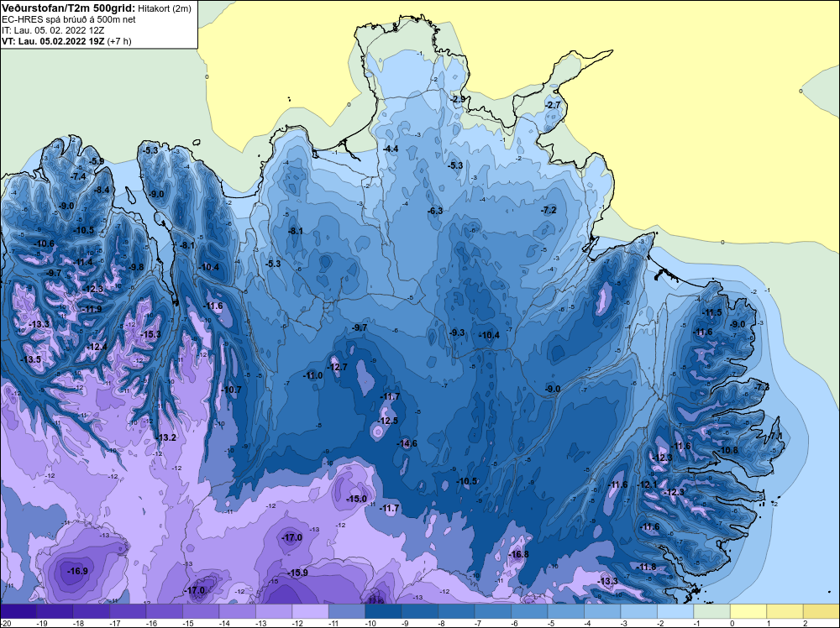Click the temperature value "-9.8" on the map
The height and width of the screenshot is (628, 840).
click(x=135, y=267)
